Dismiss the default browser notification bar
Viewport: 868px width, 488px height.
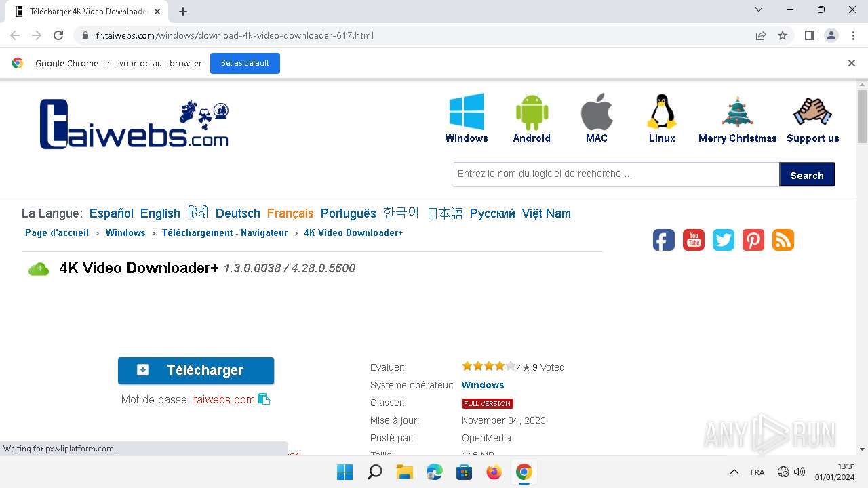coord(852,63)
